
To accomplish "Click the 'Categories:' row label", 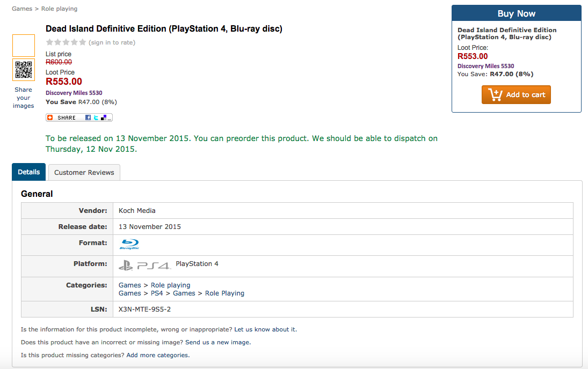I will pos(86,285).
